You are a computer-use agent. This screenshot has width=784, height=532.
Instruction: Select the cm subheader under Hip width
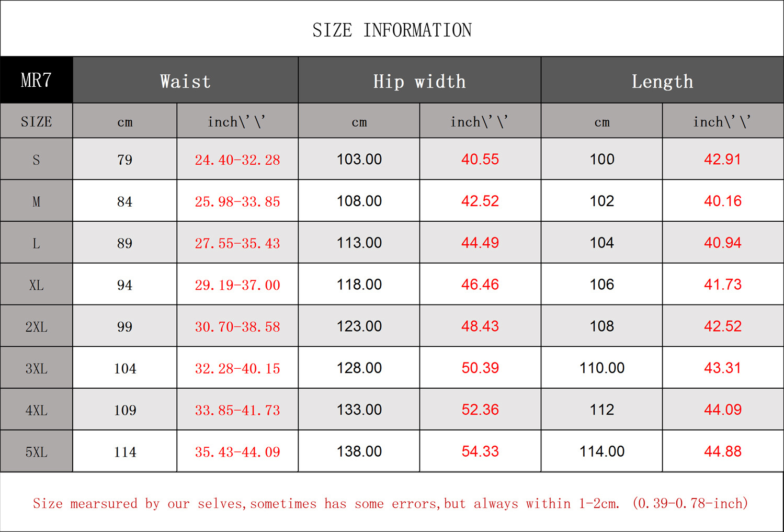pos(359,122)
